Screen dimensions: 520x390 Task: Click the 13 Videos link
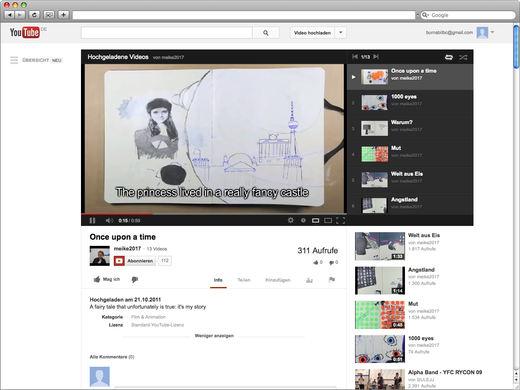pyautogui.click(x=157, y=249)
